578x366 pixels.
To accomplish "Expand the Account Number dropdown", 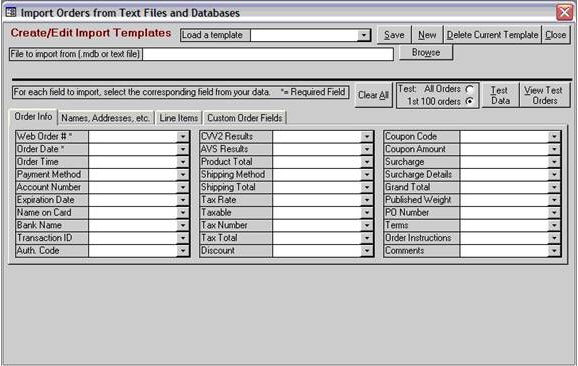I will 183,187.
